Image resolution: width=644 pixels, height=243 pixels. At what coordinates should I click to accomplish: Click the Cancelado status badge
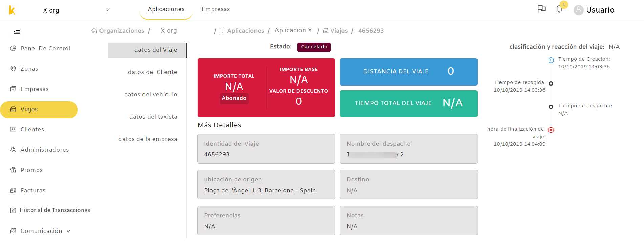[x=314, y=47]
